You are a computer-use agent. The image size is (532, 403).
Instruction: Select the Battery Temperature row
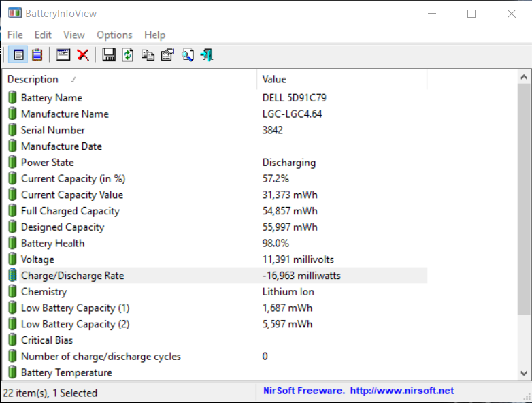click(x=215, y=372)
